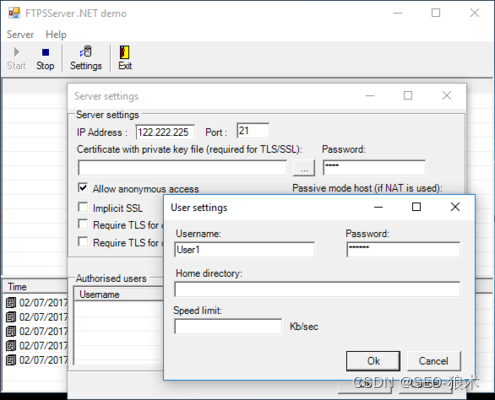The image size is (495, 400).
Task: Click the Speed limit field
Action: coord(228,326)
